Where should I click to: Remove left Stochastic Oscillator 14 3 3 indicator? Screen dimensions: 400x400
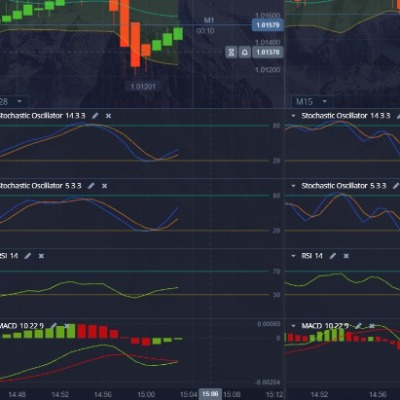(108, 116)
